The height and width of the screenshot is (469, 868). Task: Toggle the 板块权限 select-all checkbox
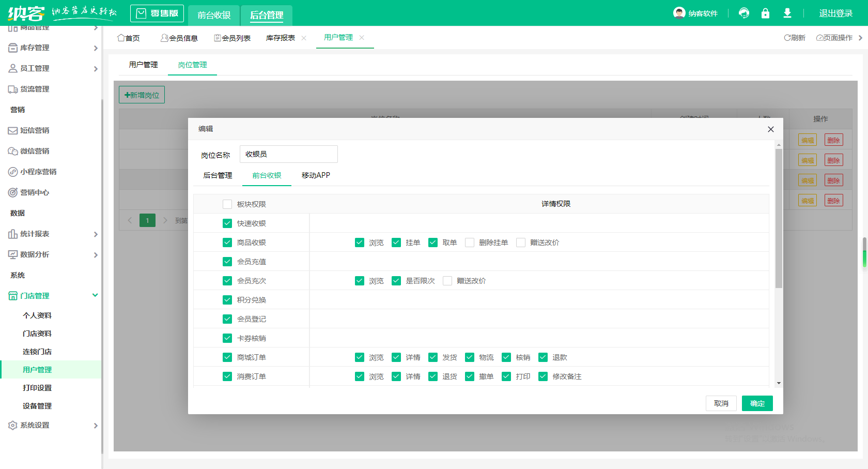[x=227, y=204]
